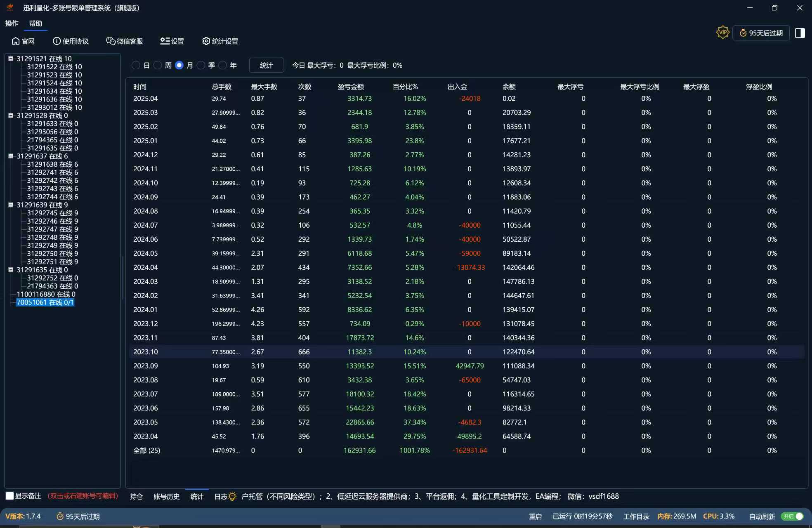Click the 工作目录 link in status bar
The width and height of the screenshot is (812, 528).
pyautogui.click(x=636, y=516)
